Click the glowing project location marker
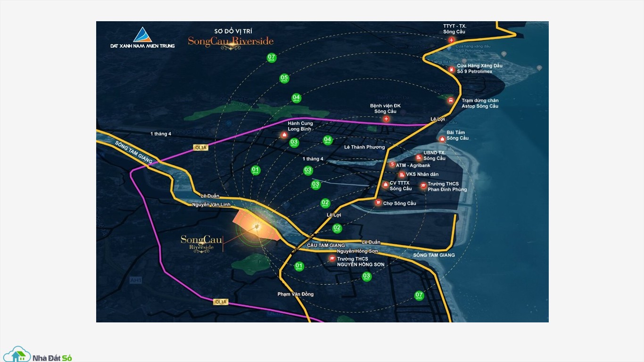Image resolution: width=644 pixels, height=362 pixels. pyautogui.click(x=256, y=227)
